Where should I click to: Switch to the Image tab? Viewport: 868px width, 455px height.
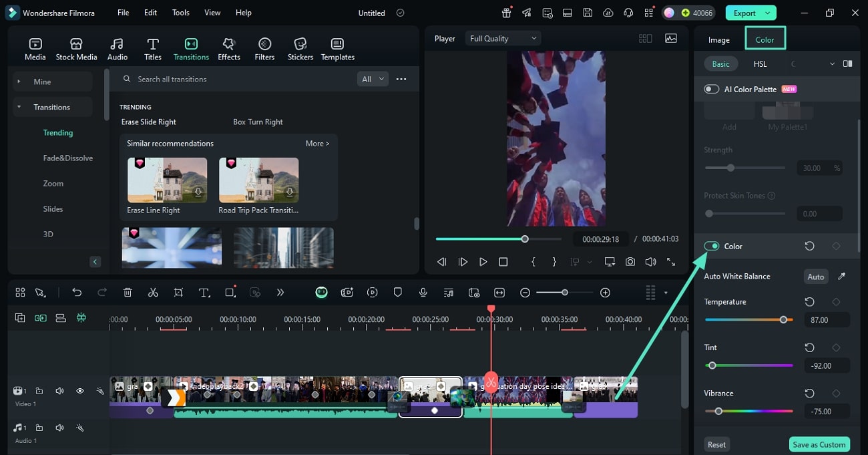click(719, 39)
